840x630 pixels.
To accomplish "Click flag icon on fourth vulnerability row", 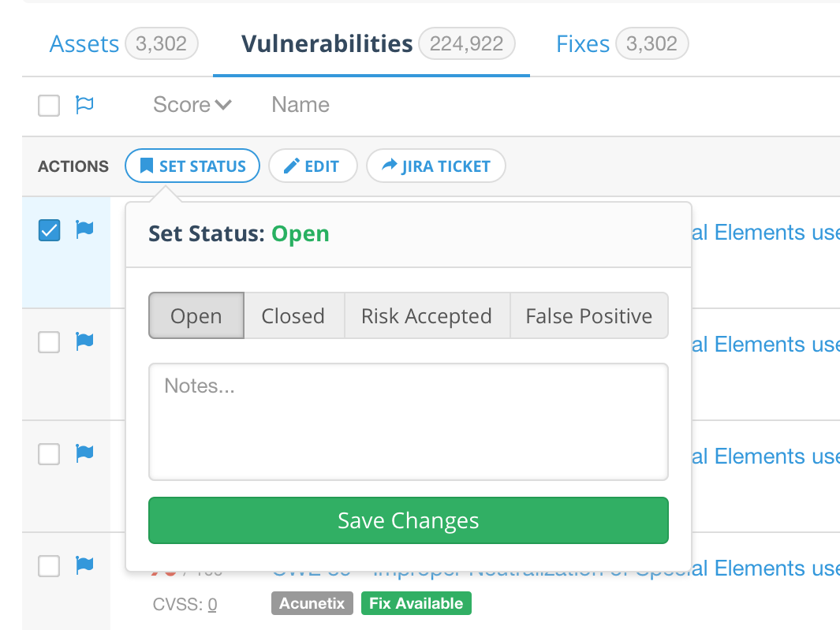I will (84, 565).
